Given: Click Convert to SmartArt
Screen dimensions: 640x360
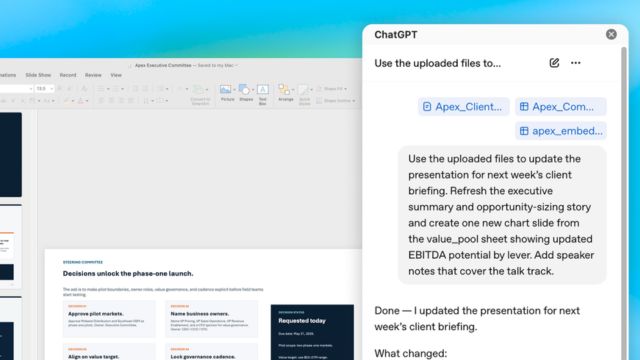Looking at the screenshot, I should coord(200,95).
